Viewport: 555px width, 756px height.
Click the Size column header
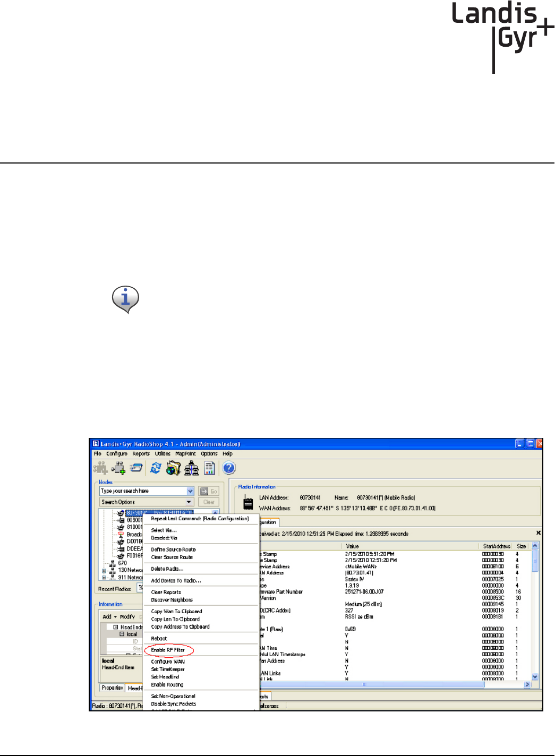click(x=522, y=546)
